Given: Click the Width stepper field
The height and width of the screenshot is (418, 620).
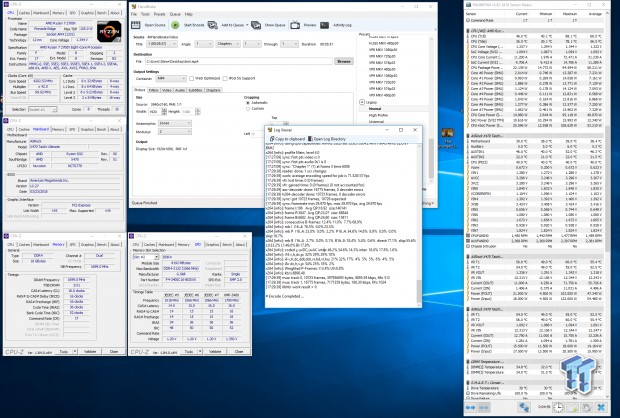Looking at the screenshot, I should [157, 112].
